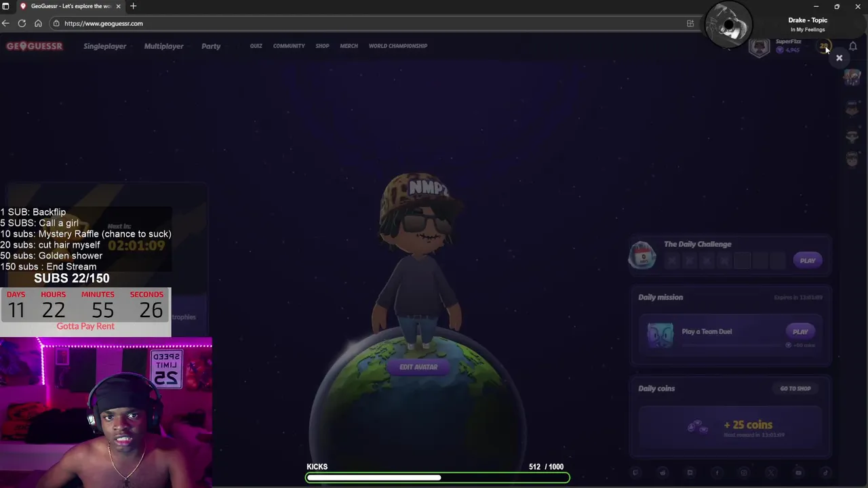Go to the Quiz page
Viewport: 868px width, 488px height.
pyautogui.click(x=256, y=46)
